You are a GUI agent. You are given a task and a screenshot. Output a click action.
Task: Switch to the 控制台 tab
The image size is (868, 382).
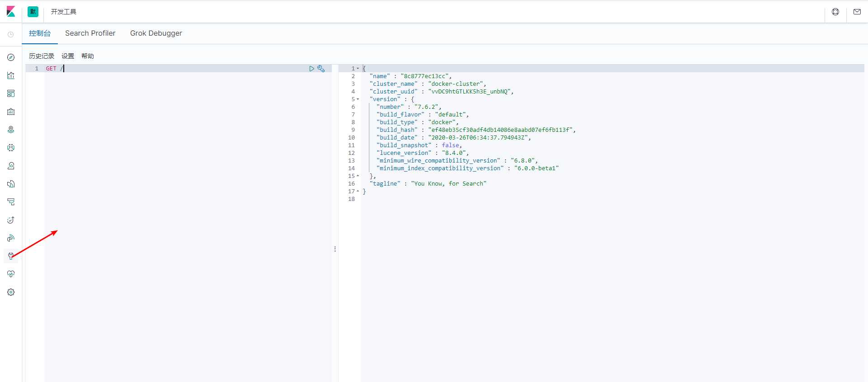point(40,33)
